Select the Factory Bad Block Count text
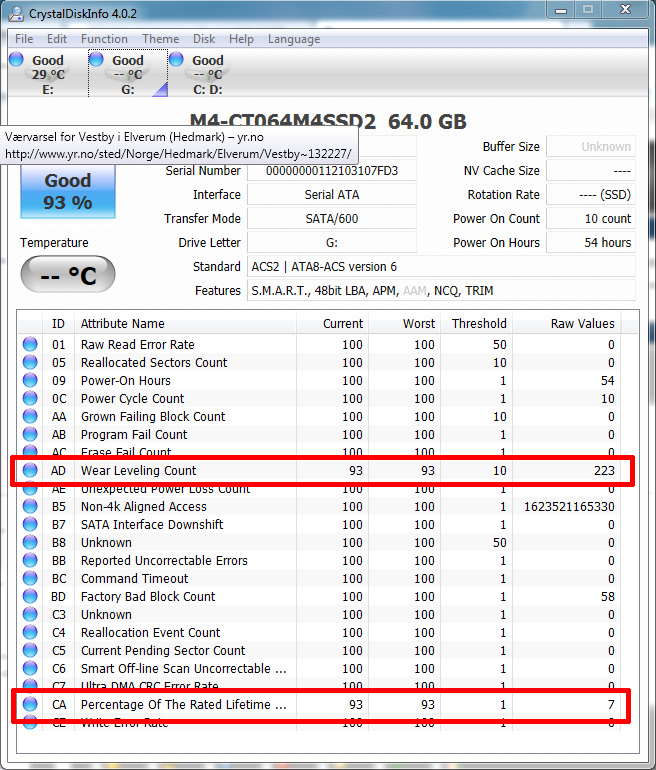Viewport: 656px width, 770px height. tap(148, 596)
